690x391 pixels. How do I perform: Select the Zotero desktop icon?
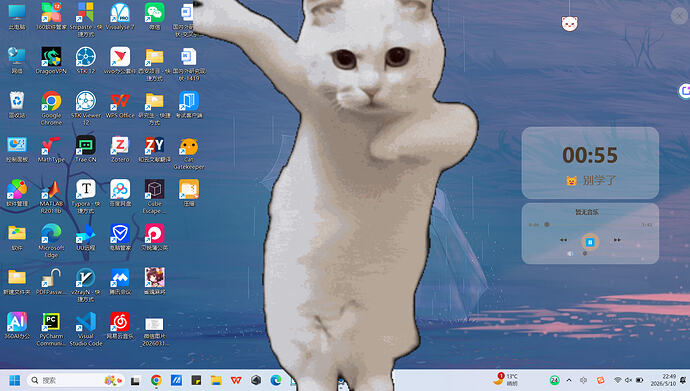point(120,149)
